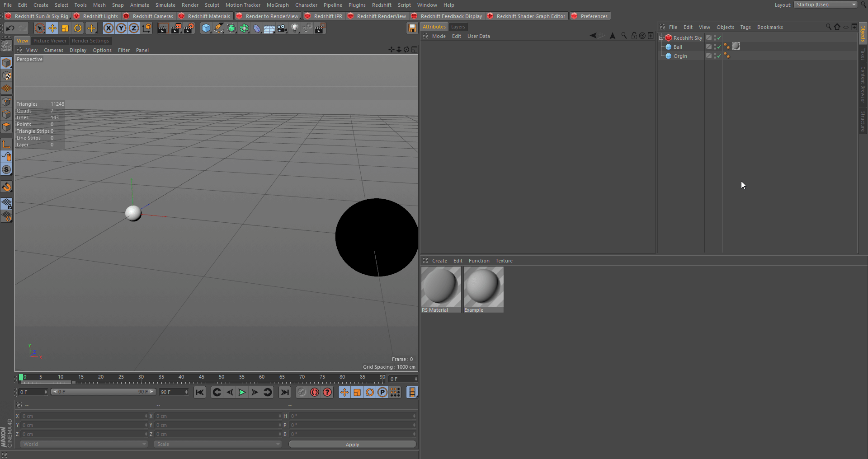This screenshot has height=459, width=868.
Task: Add a Light object from toolbar
Action: pyautogui.click(x=295, y=28)
